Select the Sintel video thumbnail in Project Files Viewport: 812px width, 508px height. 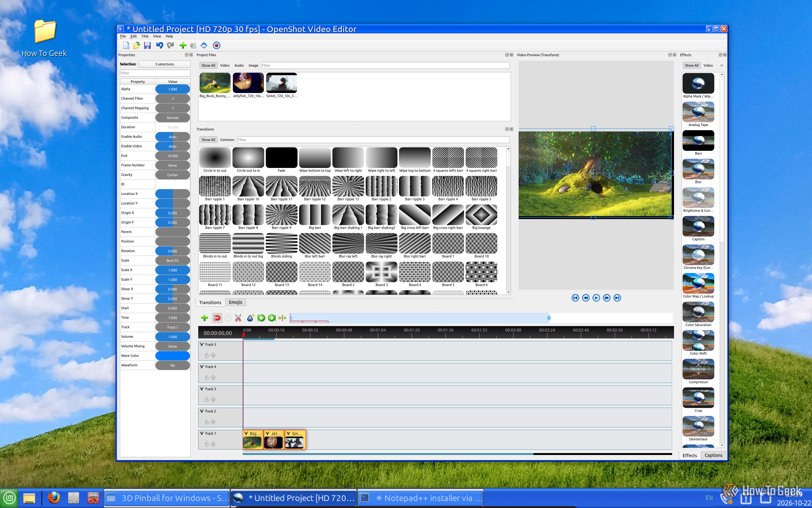[282, 83]
